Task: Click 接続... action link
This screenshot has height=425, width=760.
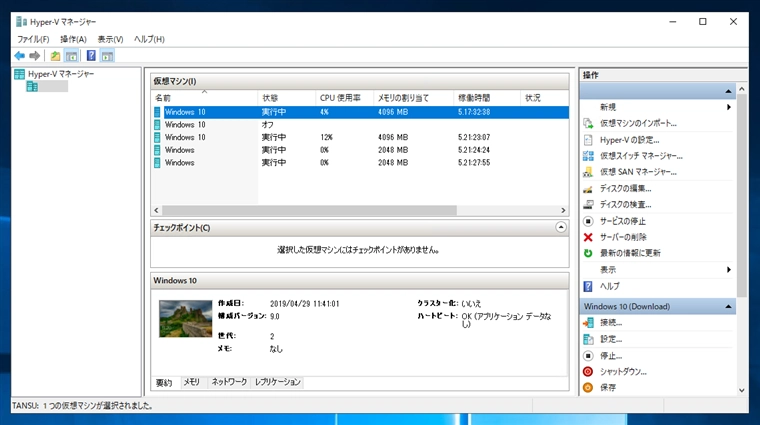Action: point(611,322)
